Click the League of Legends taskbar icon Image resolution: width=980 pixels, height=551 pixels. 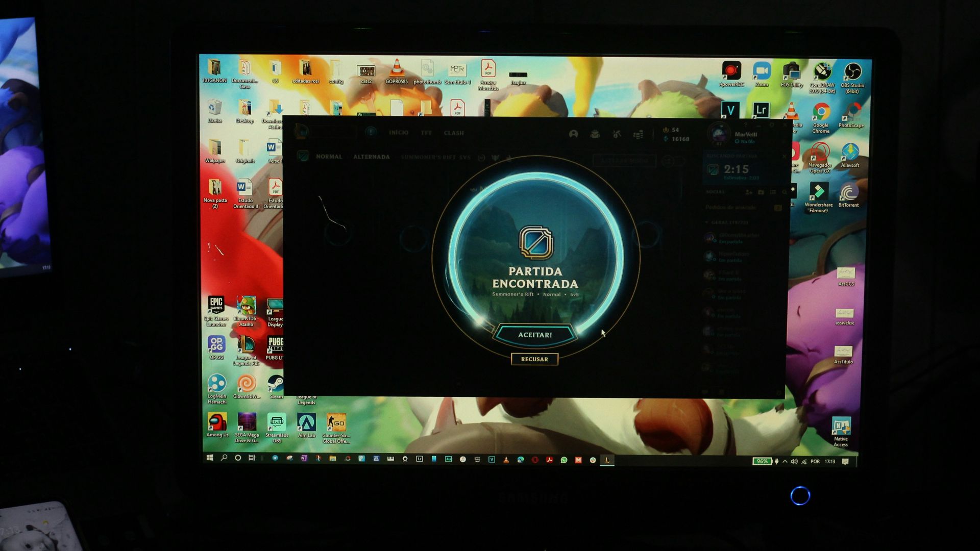tap(606, 460)
